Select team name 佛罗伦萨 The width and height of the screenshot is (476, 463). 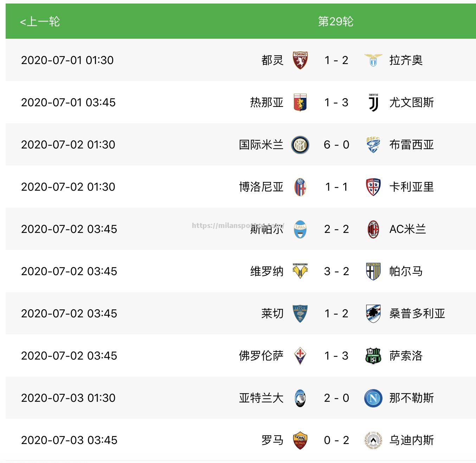pyautogui.click(x=261, y=356)
